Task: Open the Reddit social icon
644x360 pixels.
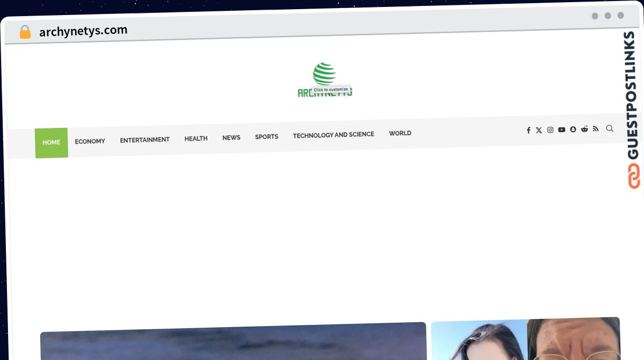Action: point(584,129)
